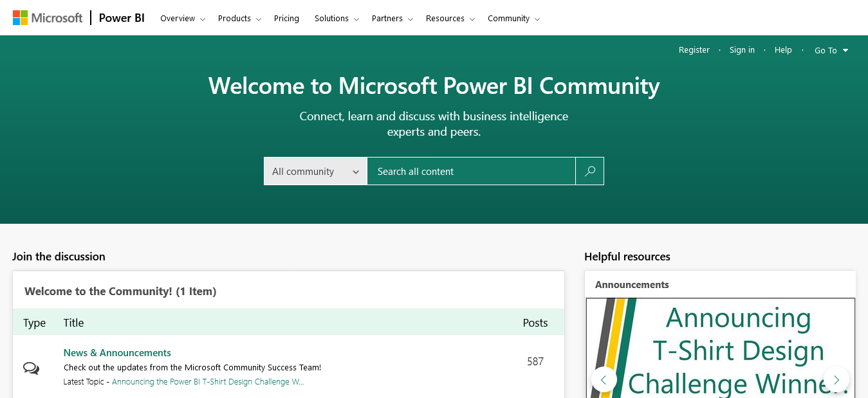Open latest topic about T-Shirt Design Challenge
The image size is (868, 398).
tap(208, 382)
